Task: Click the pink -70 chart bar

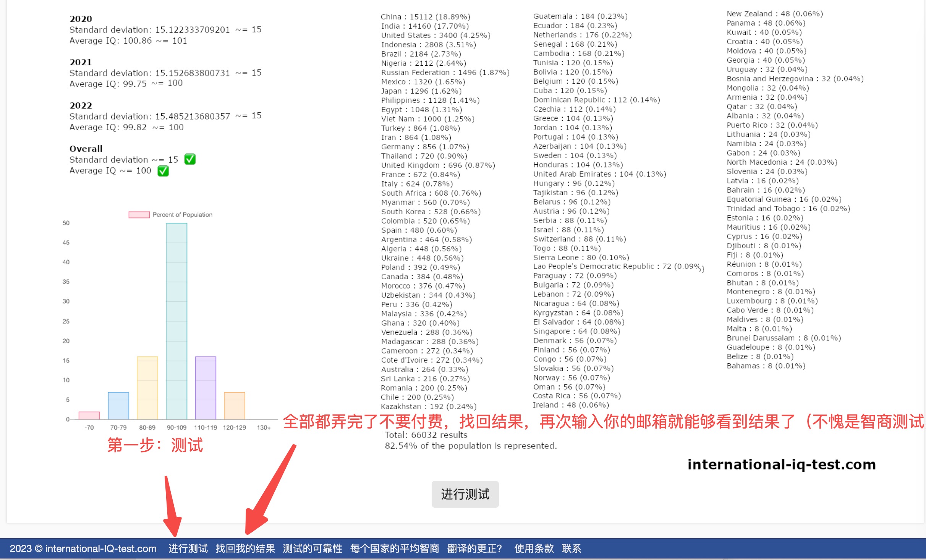Action: (89, 415)
